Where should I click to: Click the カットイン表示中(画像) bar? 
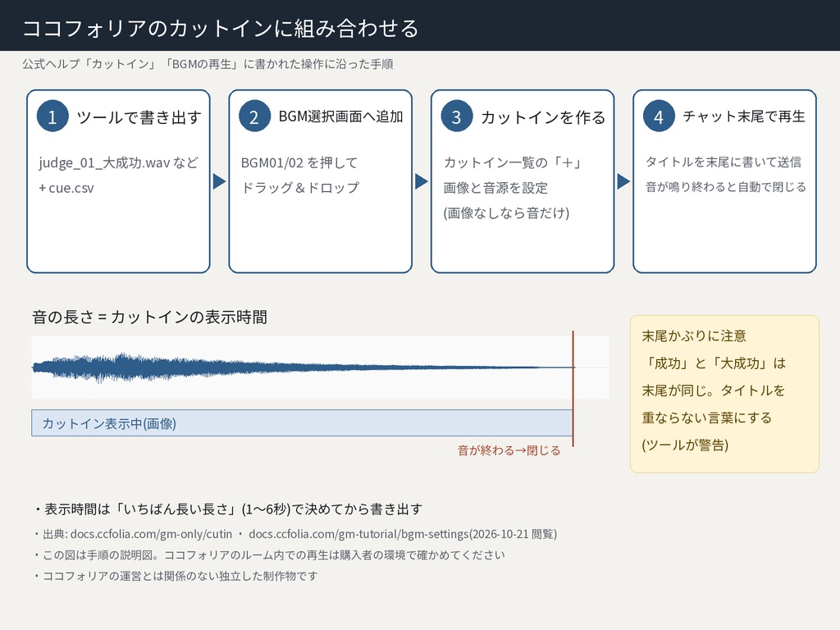pyautogui.click(x=302, y=422)
